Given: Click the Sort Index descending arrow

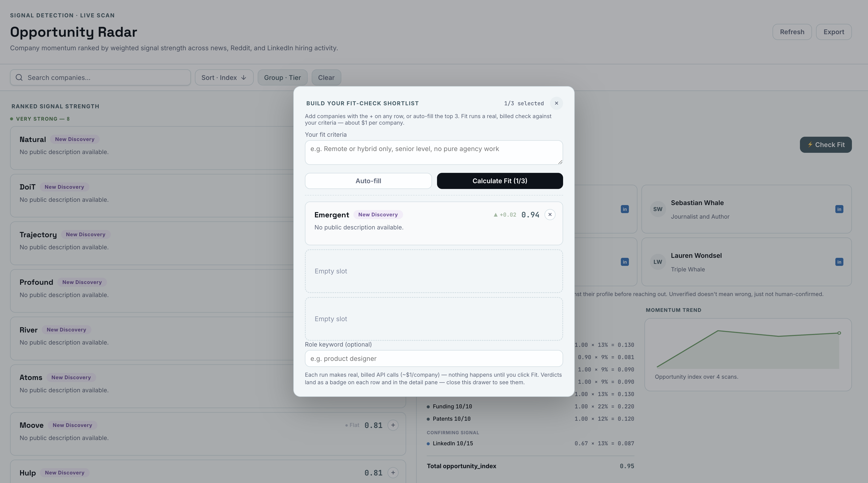Looking at the screenshot, I should [x=244, y=77].
